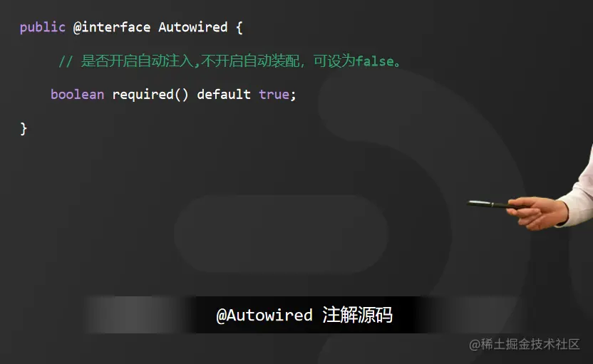Click the '@interface' keyword in the code
The width and height of the screenshot is (593, 364).
[112, 28]
